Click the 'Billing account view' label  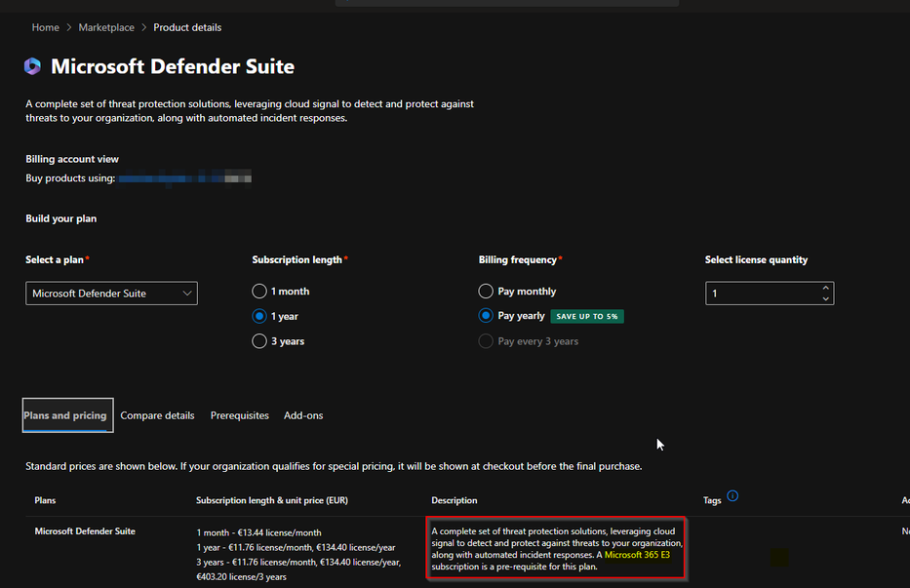point(72,159)
